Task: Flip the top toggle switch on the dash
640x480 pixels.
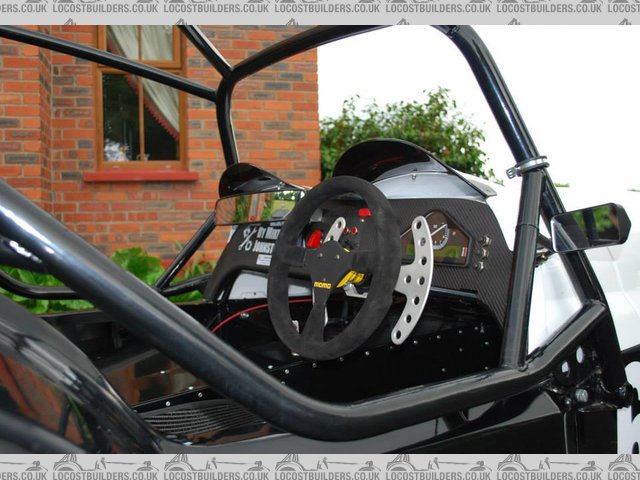Action: tap(484, 240)
